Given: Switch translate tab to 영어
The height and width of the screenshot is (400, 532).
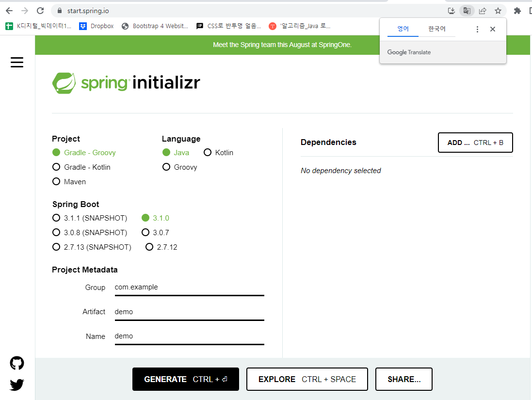Looking at the screenshot, I should [403, 29].
